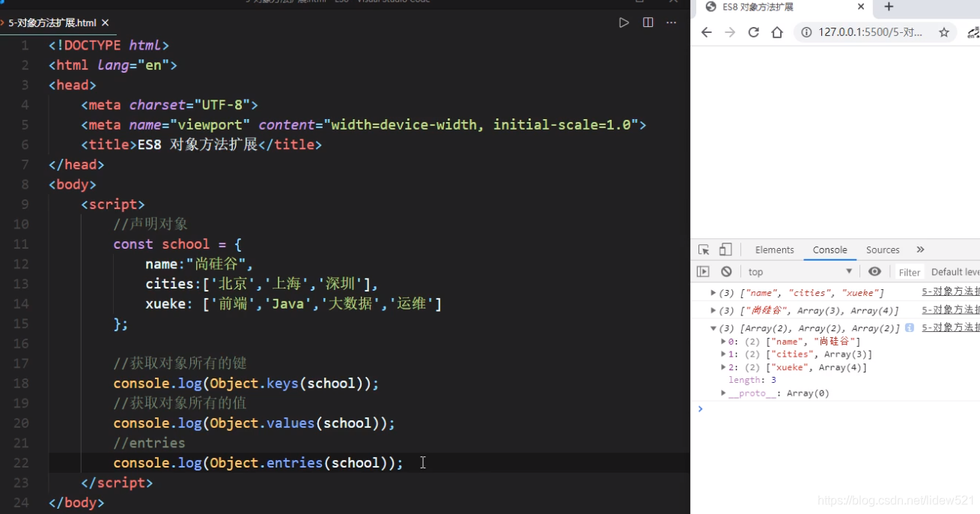
Task: Show more DevTools tabs
Action: click(920, 250)
